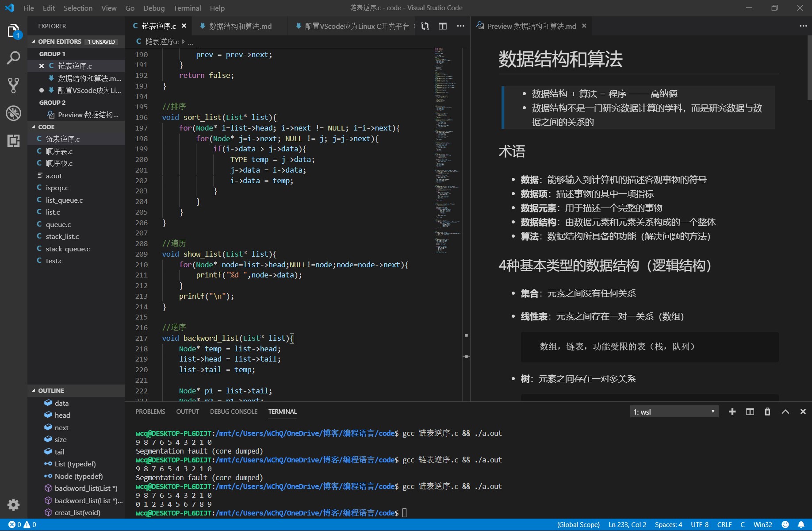Open the feedback smiley in status bar
Screen dimensions: 812x531
click(785, 525)
